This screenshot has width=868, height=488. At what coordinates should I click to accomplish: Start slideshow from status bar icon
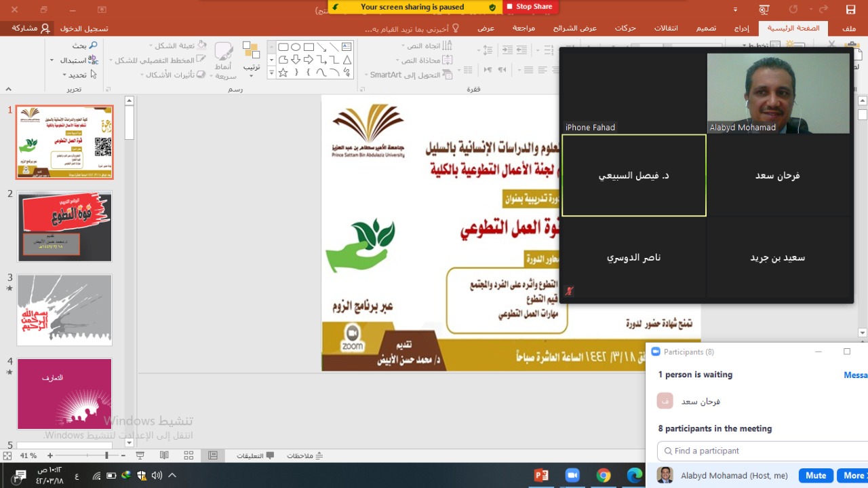click(x=140, y=455)
